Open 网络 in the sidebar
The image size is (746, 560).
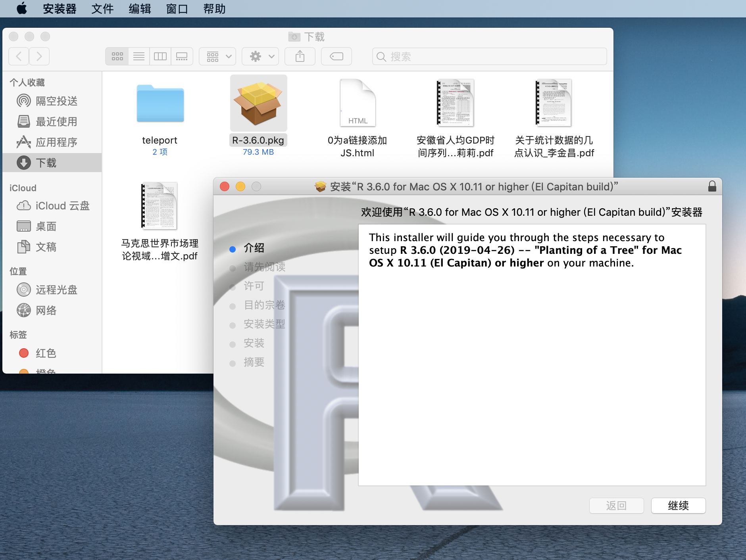46,311
